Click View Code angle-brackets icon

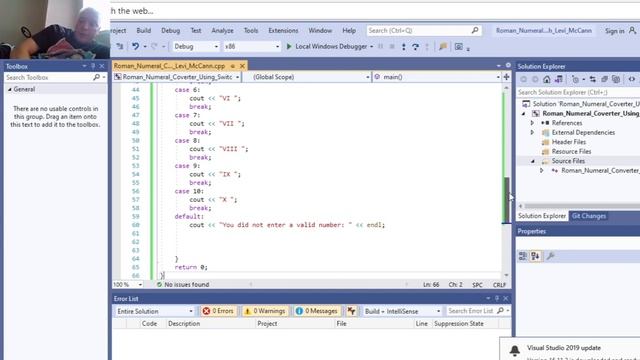tap(632, 79)
